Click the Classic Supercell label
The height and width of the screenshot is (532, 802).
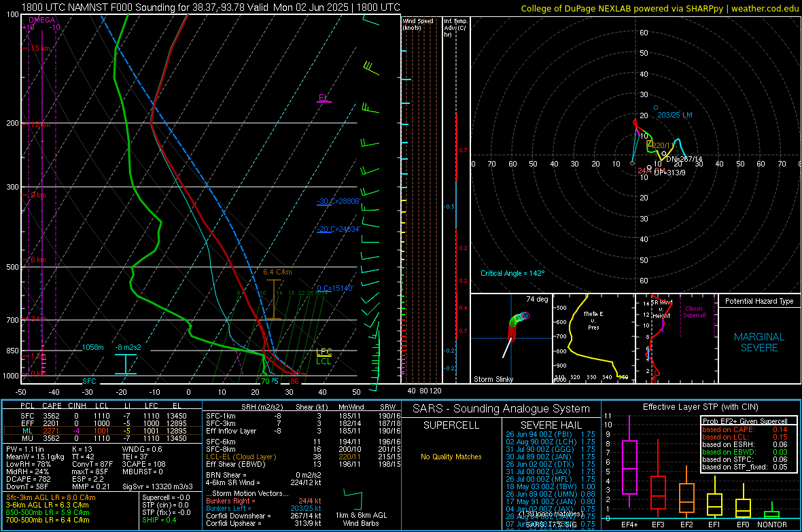click(694, 312)
